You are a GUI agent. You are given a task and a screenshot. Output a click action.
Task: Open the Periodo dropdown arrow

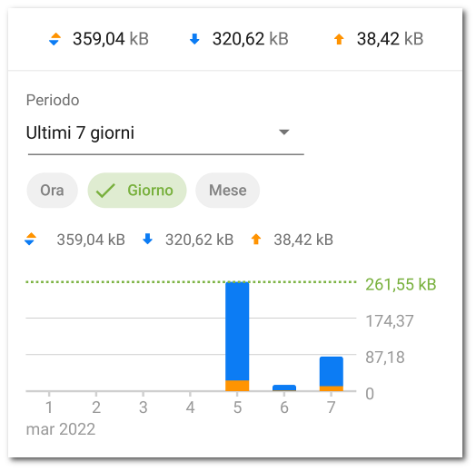click(x=284, y=132)
